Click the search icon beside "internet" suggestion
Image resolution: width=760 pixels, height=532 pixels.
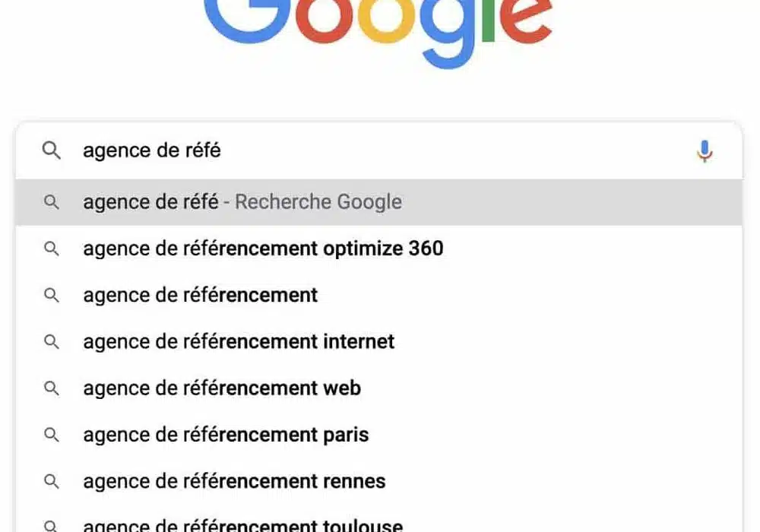pyautogui.click(x=52, y=342)
